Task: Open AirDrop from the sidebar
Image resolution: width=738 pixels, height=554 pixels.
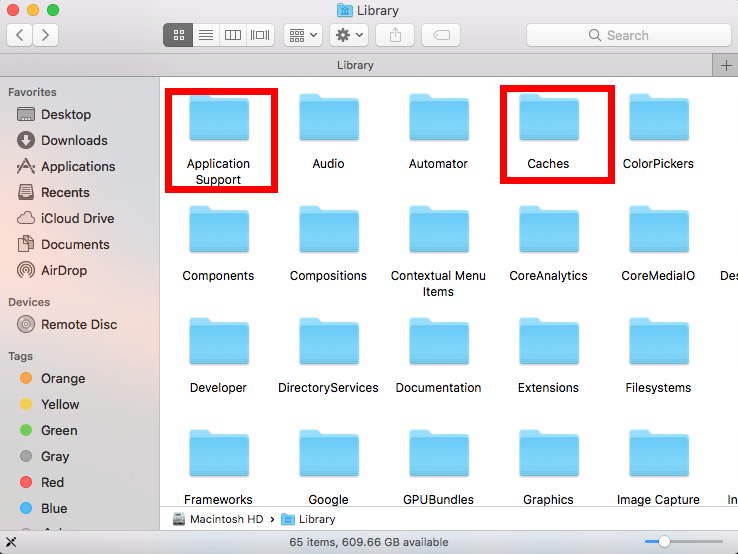Action: point(63,271)
